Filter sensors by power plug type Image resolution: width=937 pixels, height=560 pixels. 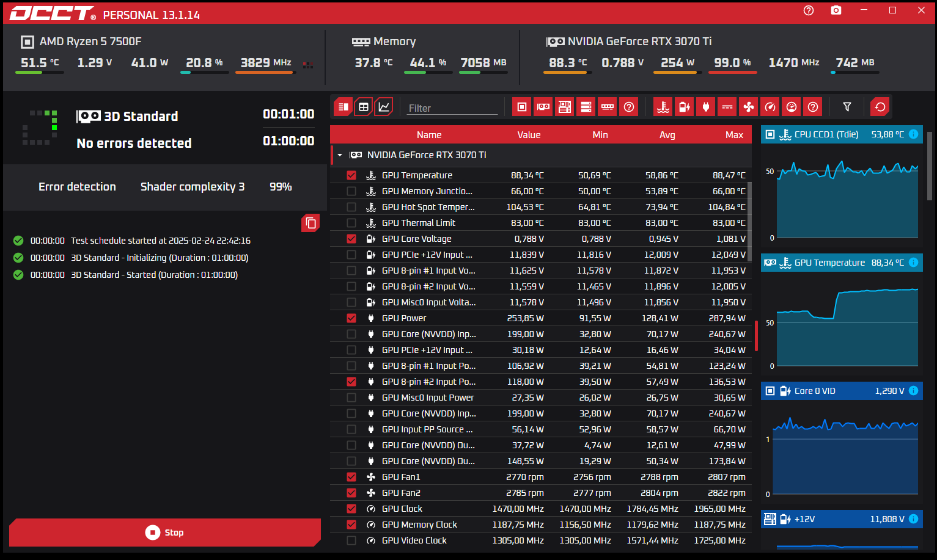coord(706,107)
